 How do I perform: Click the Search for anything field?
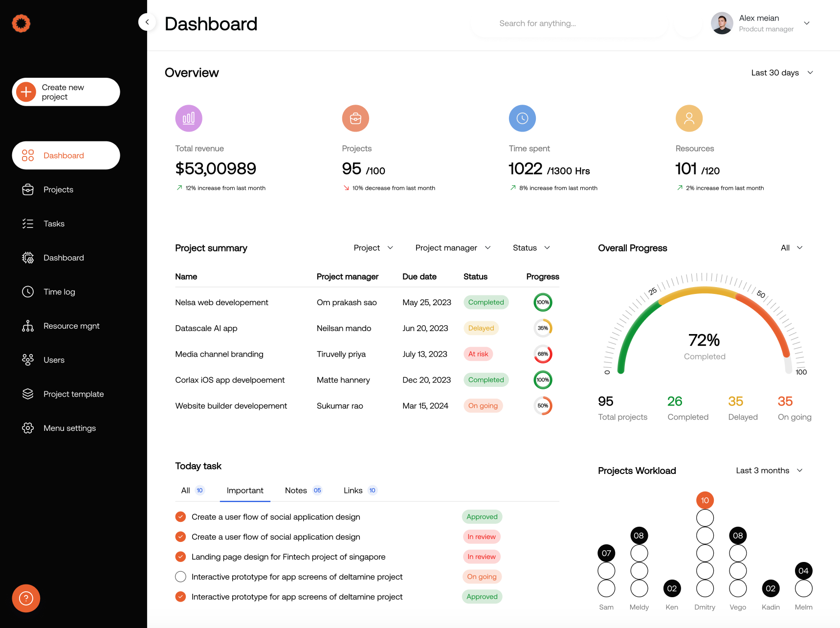point(567,23)
